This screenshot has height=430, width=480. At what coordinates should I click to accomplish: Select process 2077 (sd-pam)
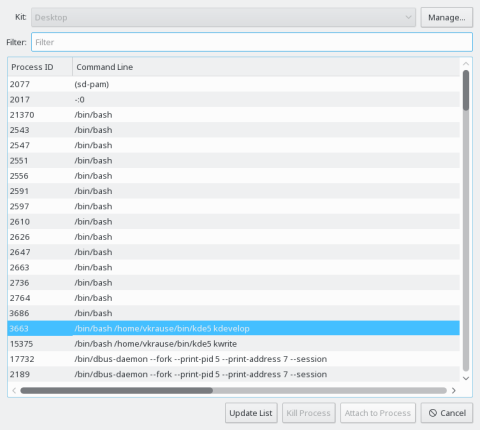(233, 84)
